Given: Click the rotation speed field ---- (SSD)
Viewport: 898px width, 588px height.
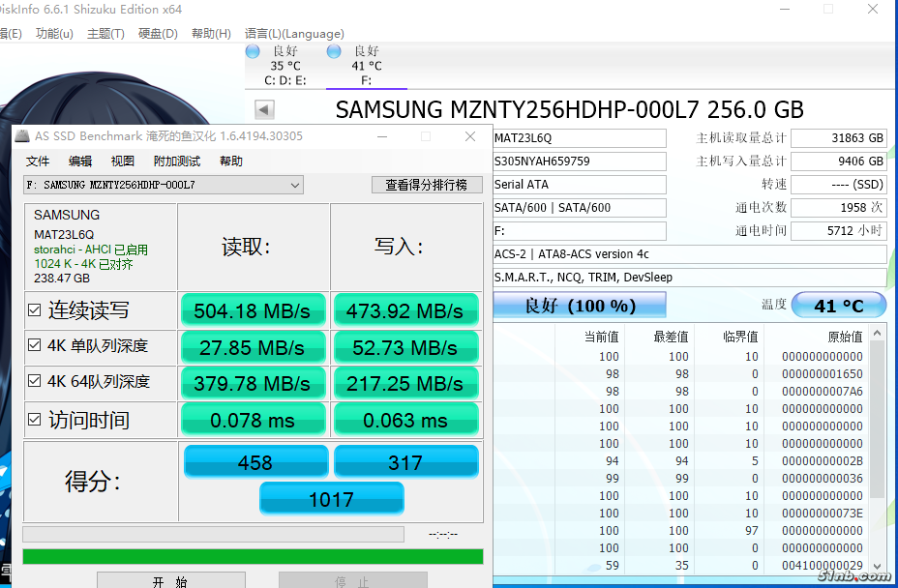Looking at the screenshot, I should 839,185.
